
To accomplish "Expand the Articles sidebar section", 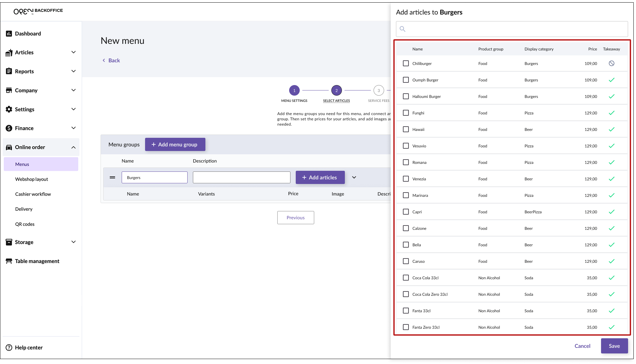I will 74,52.
